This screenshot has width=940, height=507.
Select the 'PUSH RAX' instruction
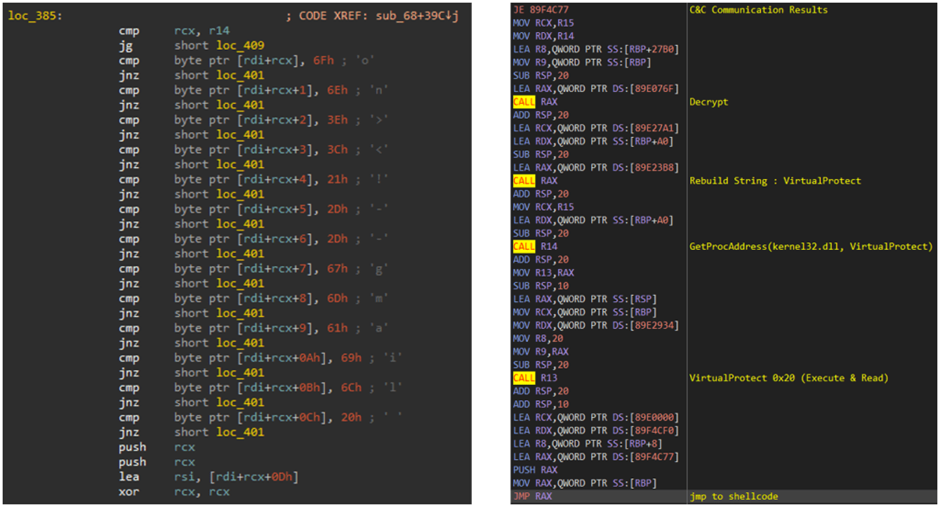(x=535, y=470)
